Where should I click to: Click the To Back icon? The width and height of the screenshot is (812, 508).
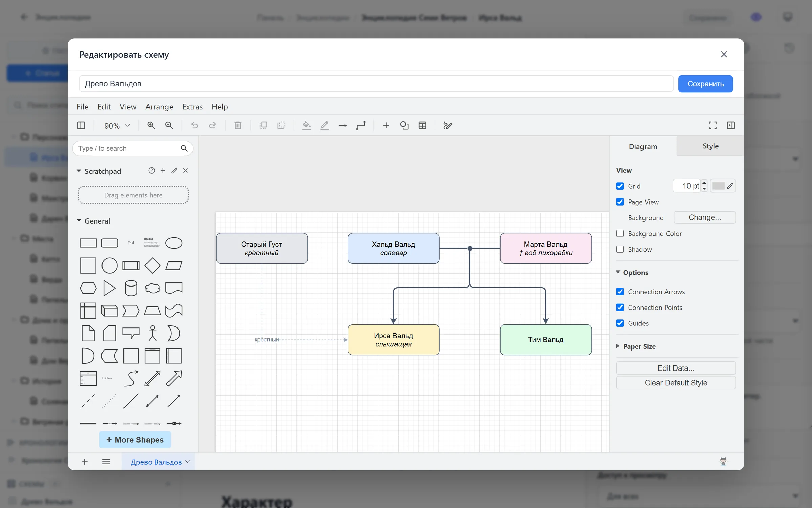pyautogui.click(x=281, y=125)
